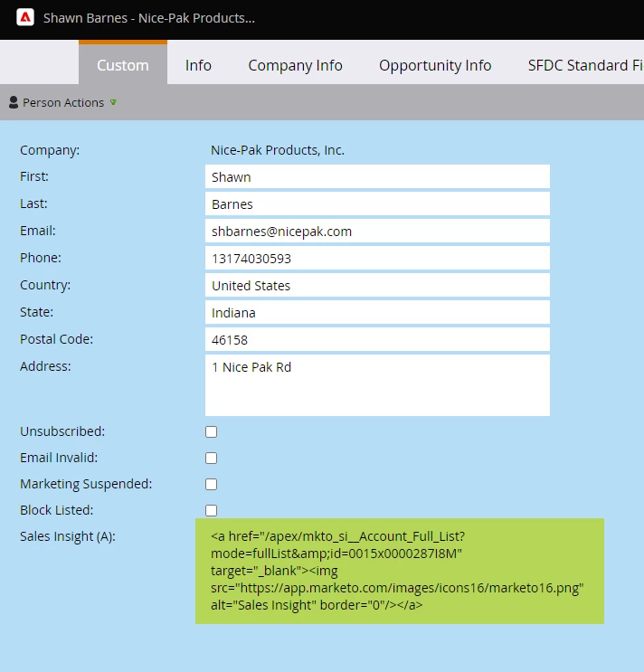Click the company value Nice-Pak Products, Inc.

click(x=278, y=150)
